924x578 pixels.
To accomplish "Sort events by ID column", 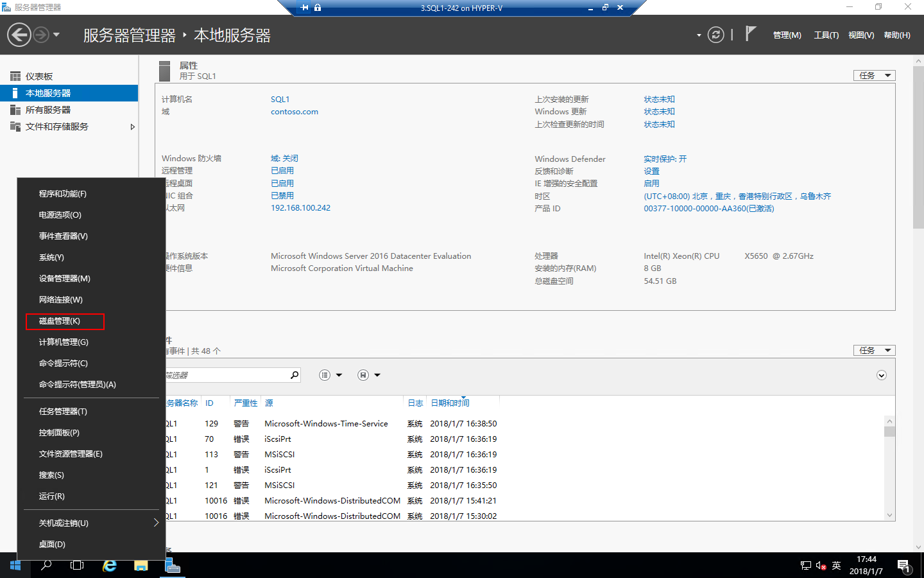I will pos(209,403).
